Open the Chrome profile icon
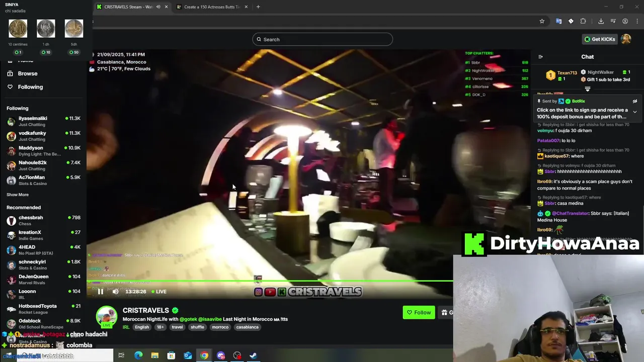This screenshot has height=362, width=644. pos(625,21)
